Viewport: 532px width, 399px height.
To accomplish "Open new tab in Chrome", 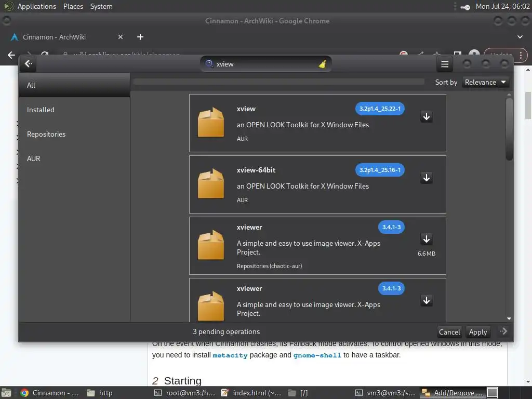I will tap(140, 37).
